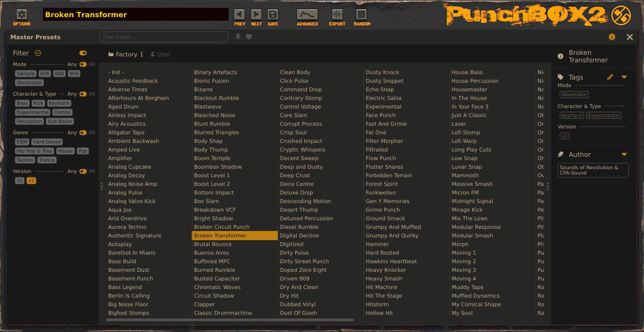Click the Keytrack tag in Tags panel

(572, 116)
